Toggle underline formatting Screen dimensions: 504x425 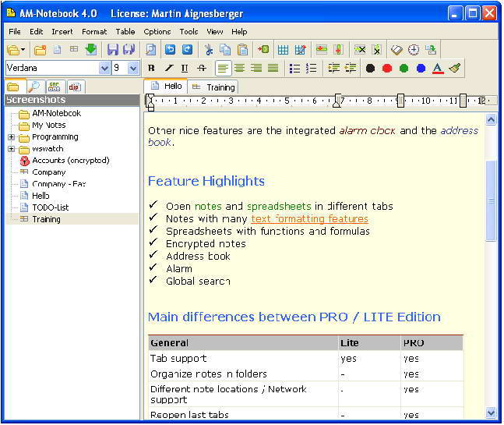coord(185,68)
